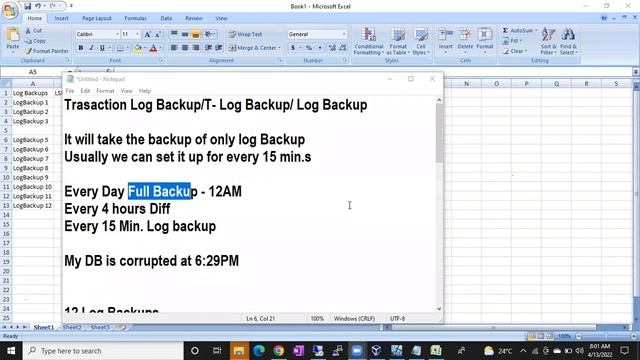The height and width of the screenshot is (360, 640).
Task: Select cell containing LogBackup 7
Action: tap(33, 158)
